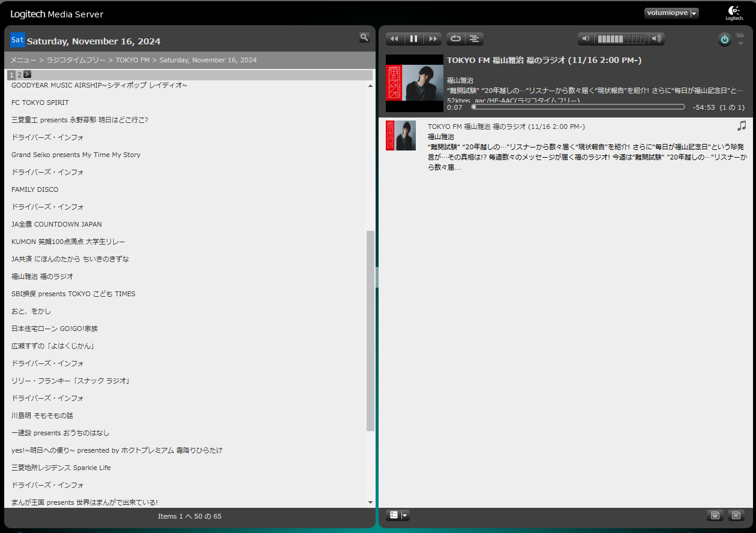Open 広瀬すずの「よはくじかん」
This screenshot has height=533, width=756.
tap(53, 346)
